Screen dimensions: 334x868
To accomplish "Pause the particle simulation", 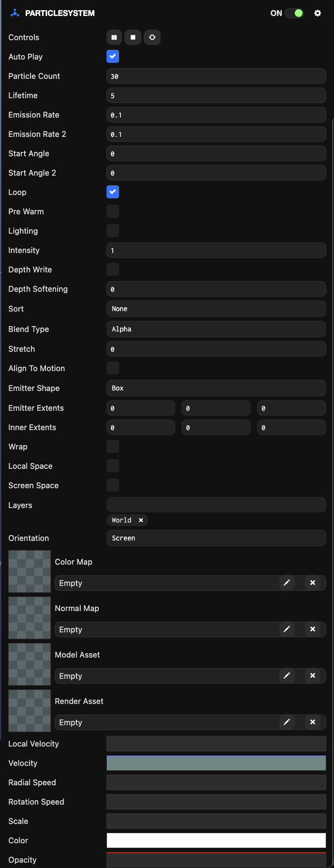I will 113,37.
